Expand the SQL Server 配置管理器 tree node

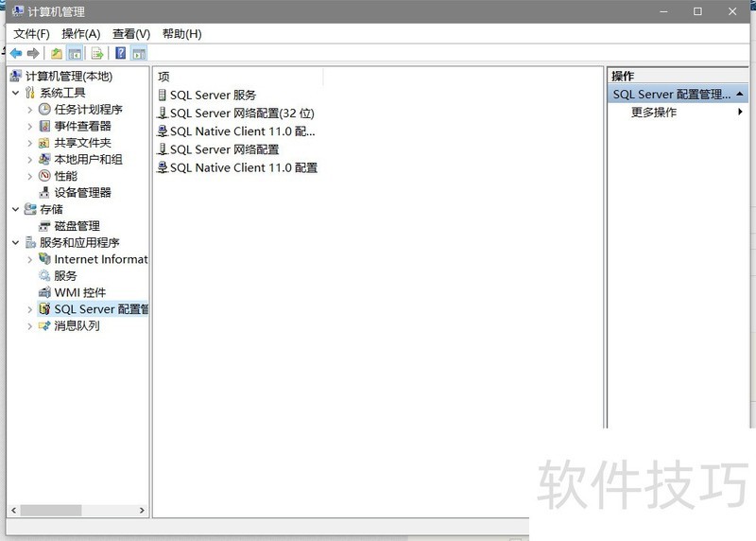click(x=30, y=309)
